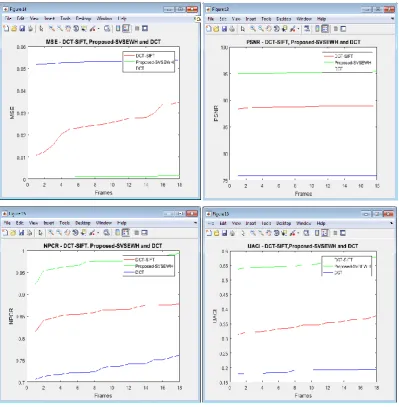Click menu bar overflow arrow in UACI window
The height and width of the screenshot is (407, 399).
392,223
